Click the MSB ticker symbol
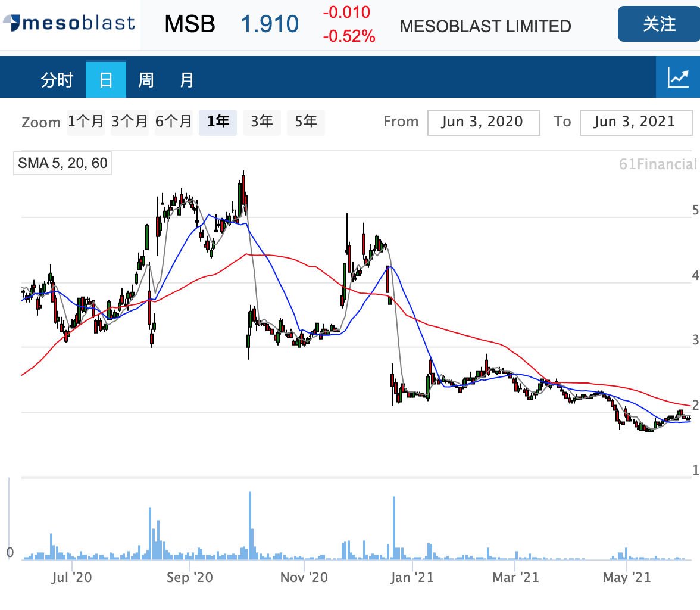This screenshot has width=700, height=610. coord(190,24)
